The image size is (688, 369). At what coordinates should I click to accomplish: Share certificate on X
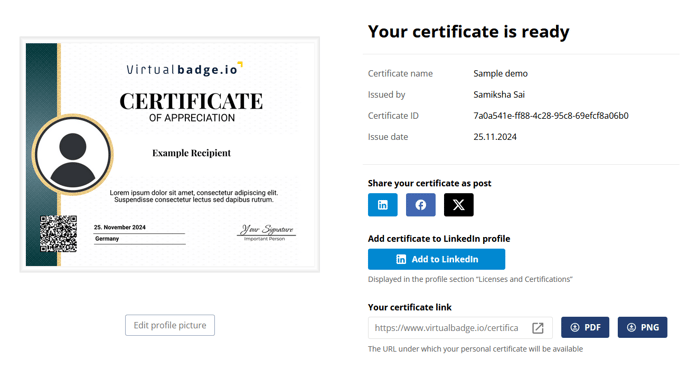[x=459, y=204]
